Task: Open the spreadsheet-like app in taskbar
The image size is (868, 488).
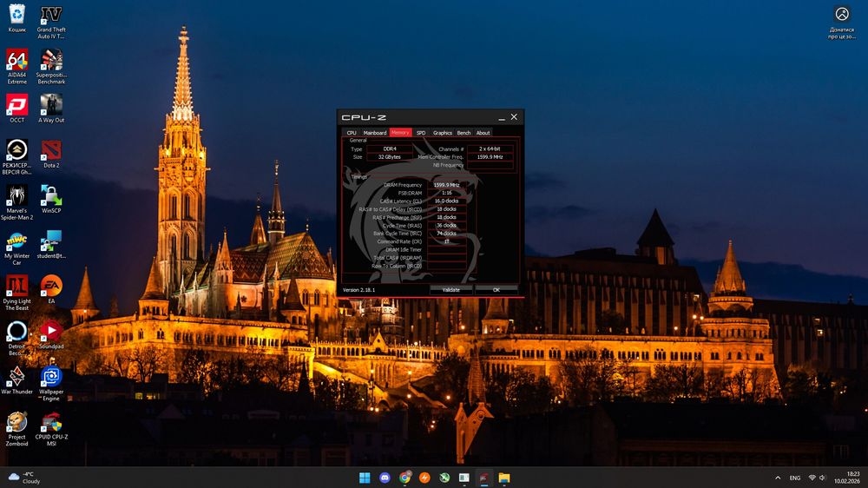Action: 464,478
